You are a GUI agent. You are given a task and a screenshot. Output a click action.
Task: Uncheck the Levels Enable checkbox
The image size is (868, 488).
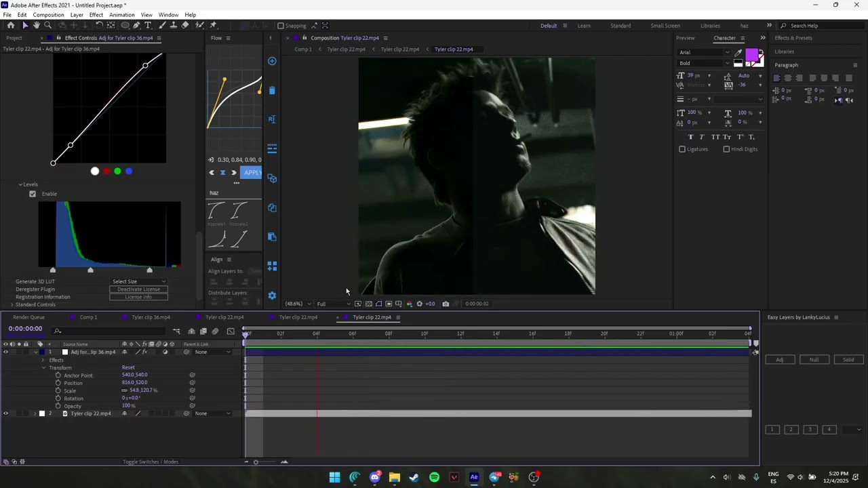click(x=33, y=194)
